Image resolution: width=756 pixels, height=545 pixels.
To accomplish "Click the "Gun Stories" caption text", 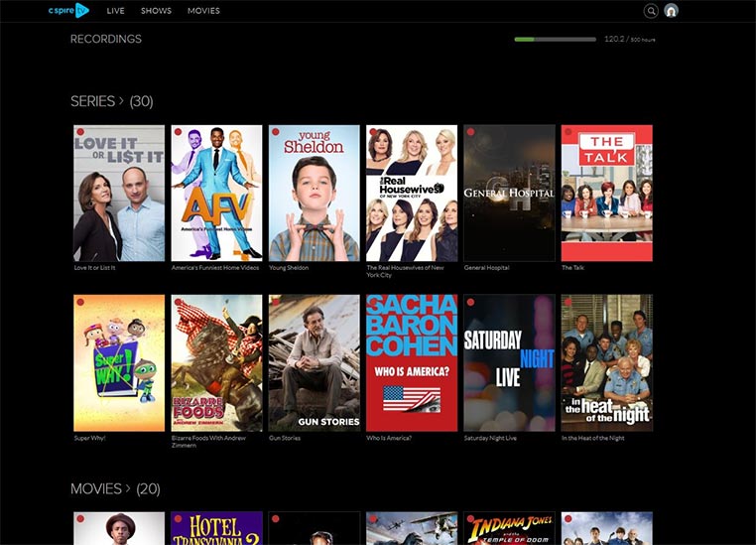I will click(285, 438).
